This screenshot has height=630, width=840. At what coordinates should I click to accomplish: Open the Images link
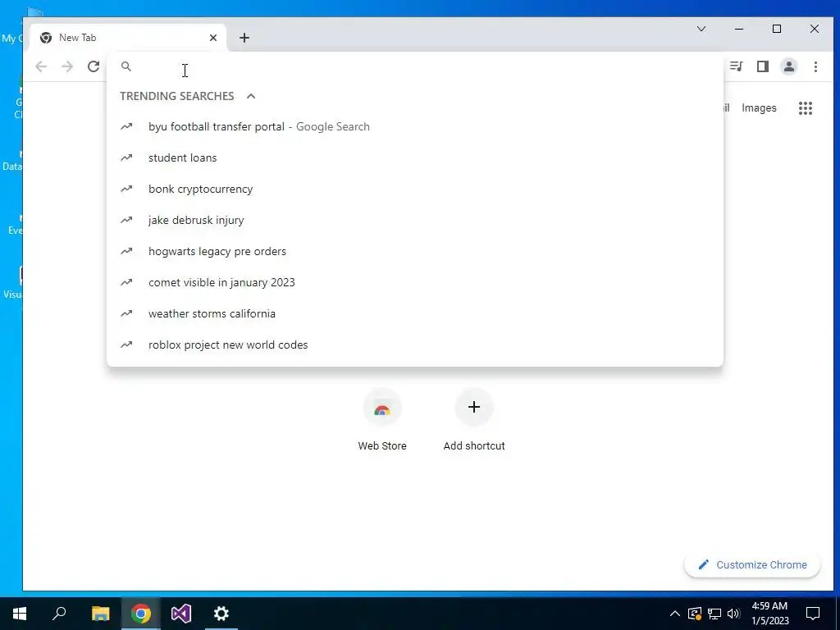tap(759, 108)
